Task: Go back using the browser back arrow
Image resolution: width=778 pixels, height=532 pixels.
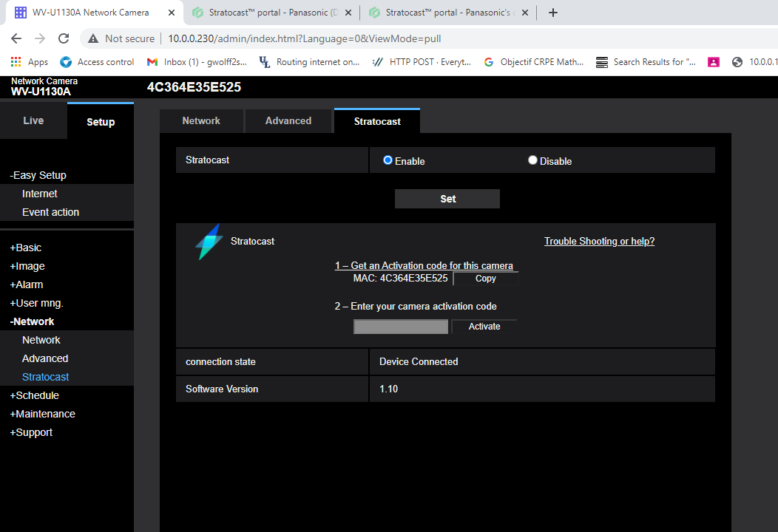Action: 16,38
